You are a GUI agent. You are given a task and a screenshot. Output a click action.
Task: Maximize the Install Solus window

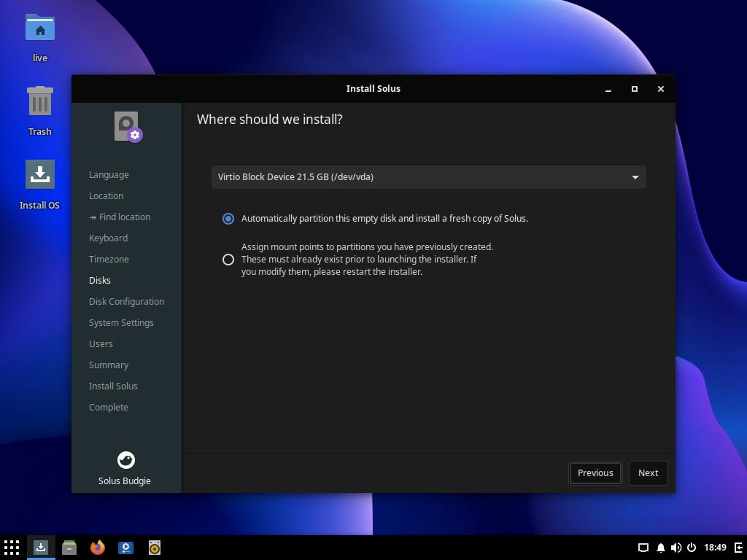tap(635, 89)
